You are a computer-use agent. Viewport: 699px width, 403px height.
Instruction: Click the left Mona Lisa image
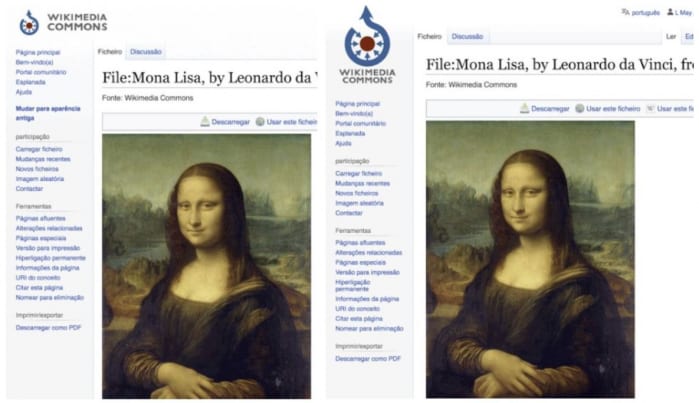tap(206, 266)
